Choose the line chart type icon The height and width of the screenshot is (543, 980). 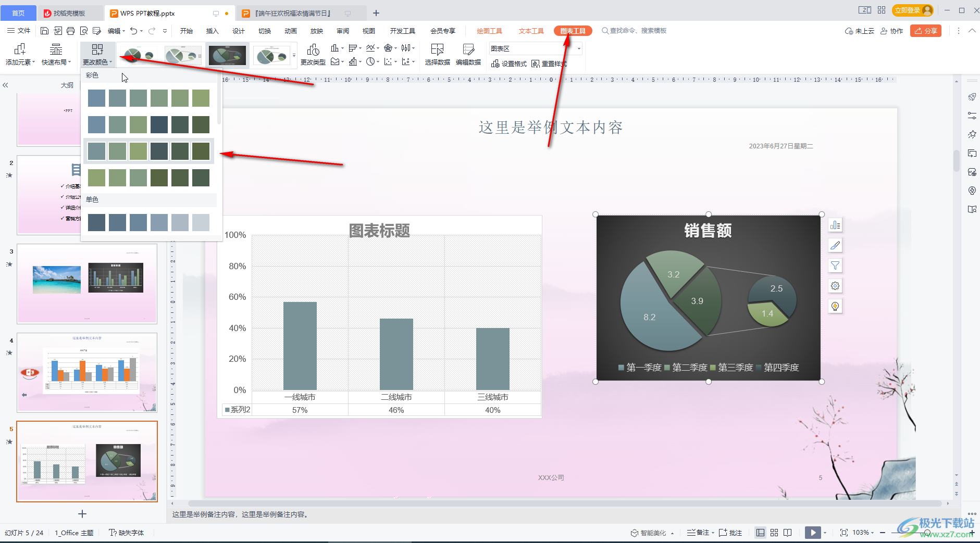point(370,48)
